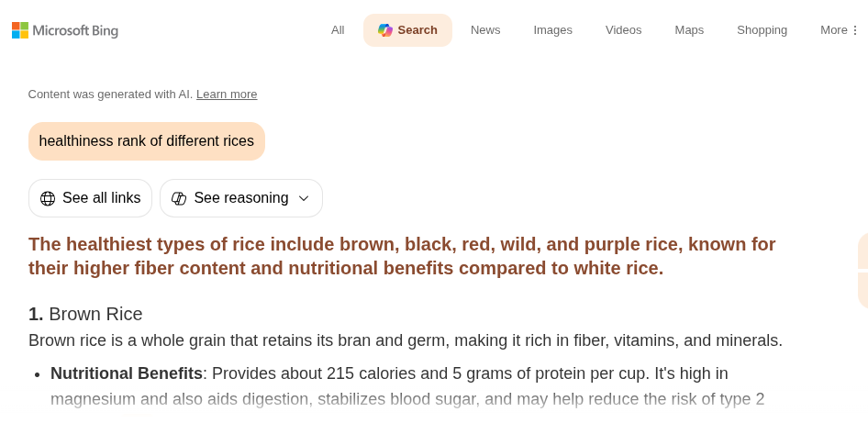Click the Microsoft Bing logo
The height and width of the screenshot is (423, 868).
pos(65,30)
